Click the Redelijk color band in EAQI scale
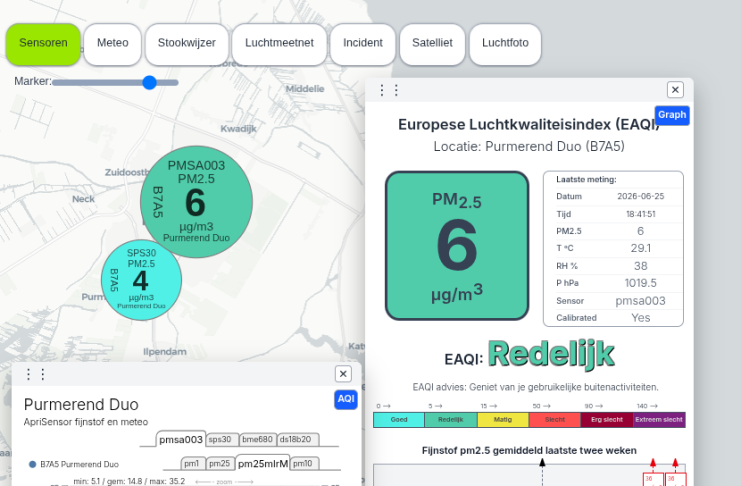Image resolution: width=741 pixels, height=486 pixels. click(451, 420)
